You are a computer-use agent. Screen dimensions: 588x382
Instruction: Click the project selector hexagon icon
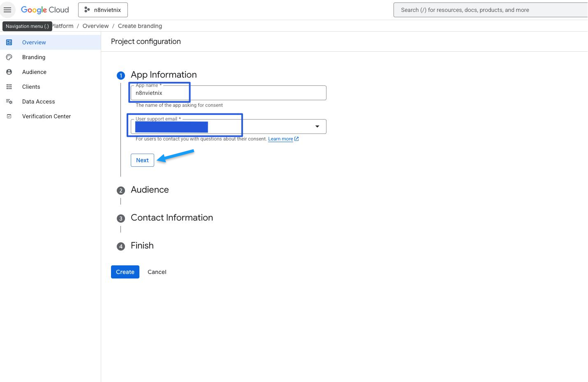[x=87, y=10]
